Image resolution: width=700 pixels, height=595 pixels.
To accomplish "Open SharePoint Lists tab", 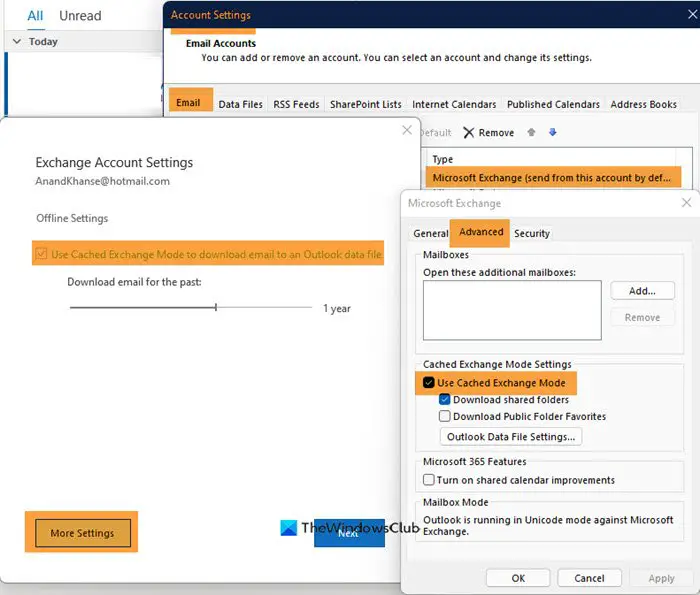I will coord(366,104).
